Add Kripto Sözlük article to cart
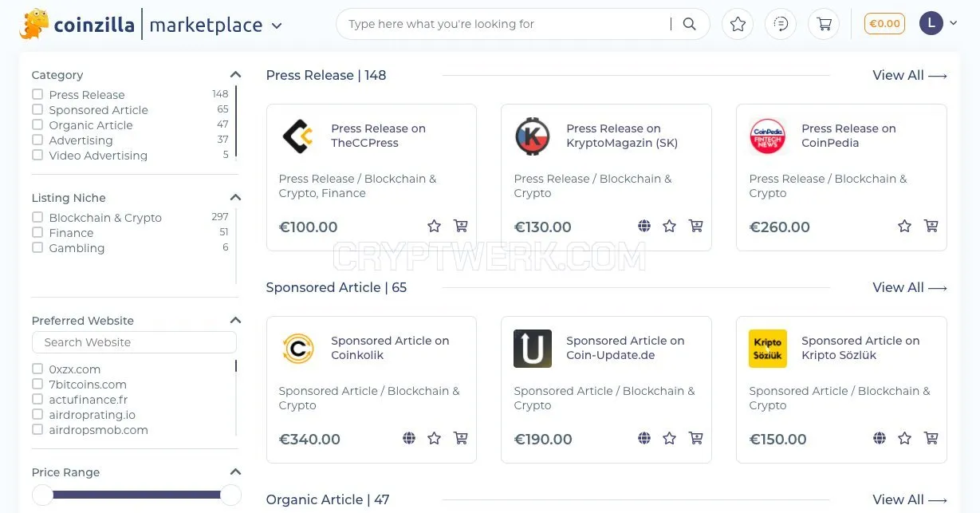Image resolution: width=980 pixels, height=513 pixels. (931, 439)
